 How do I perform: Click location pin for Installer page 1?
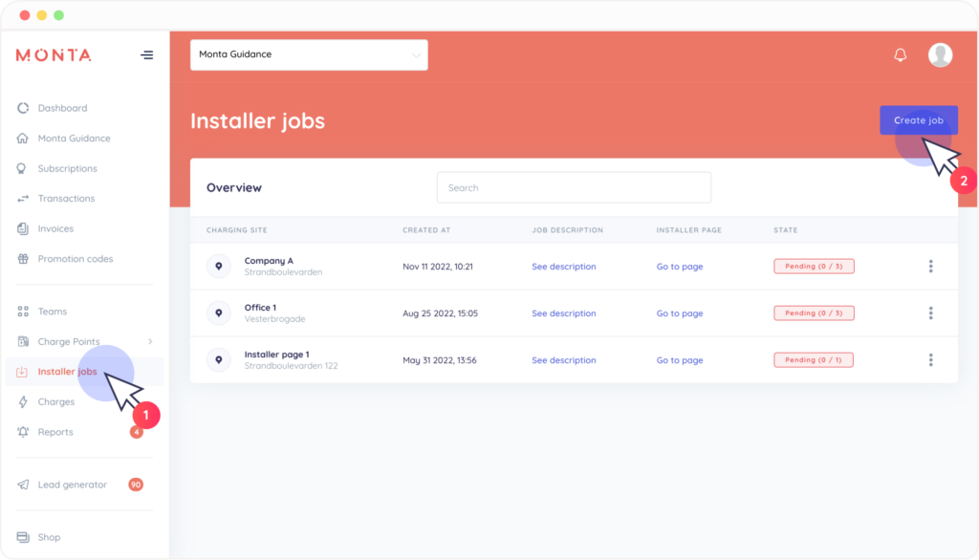pyautogui.click(x=219, y=359)
